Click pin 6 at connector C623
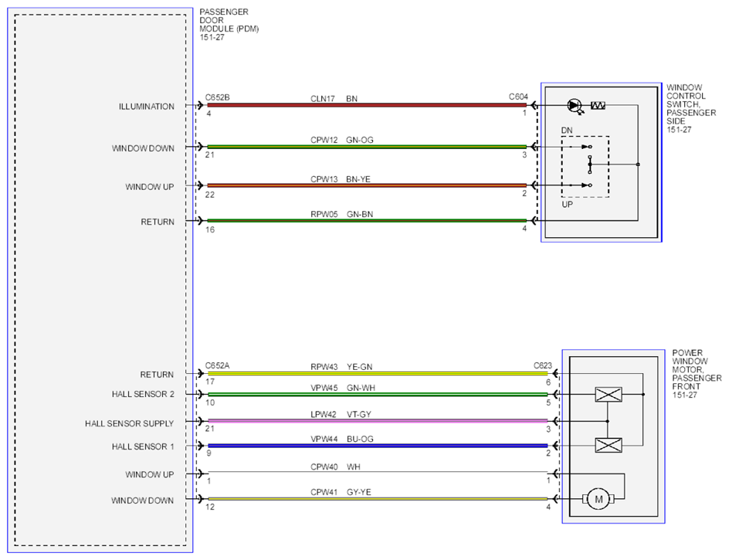The height and width of the screenshot is (560, 729). coord(548,382)
